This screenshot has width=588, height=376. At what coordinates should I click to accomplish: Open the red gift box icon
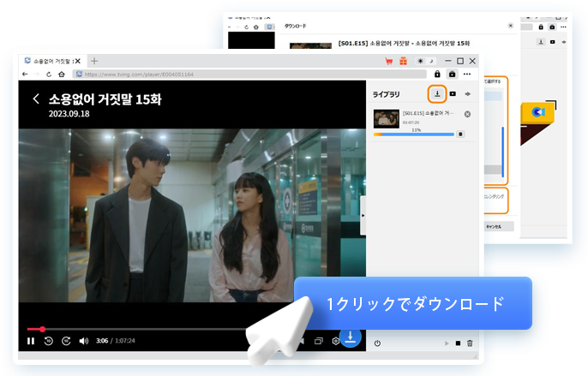pyautogui.click(x=403, y=61)
